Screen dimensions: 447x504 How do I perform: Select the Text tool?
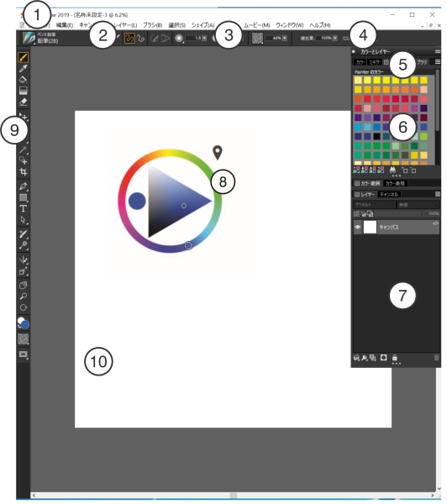[24, 208]
